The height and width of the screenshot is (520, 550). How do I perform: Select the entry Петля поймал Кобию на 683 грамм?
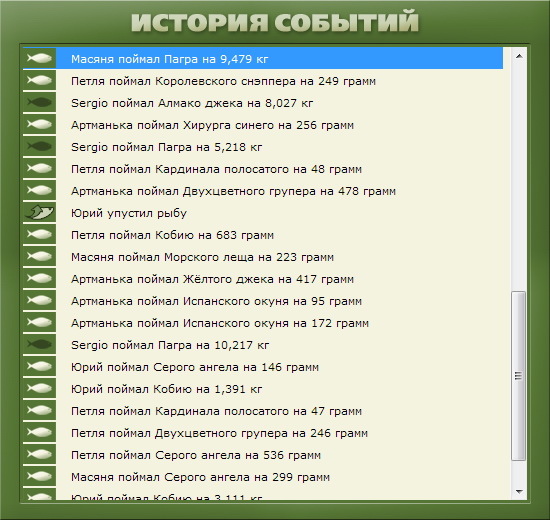263,234
